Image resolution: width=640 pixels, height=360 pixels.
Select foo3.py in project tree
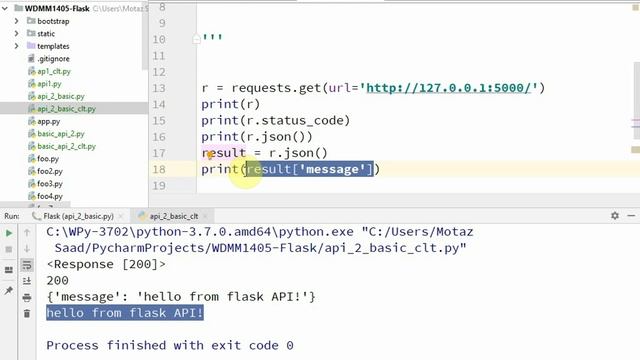50,184
